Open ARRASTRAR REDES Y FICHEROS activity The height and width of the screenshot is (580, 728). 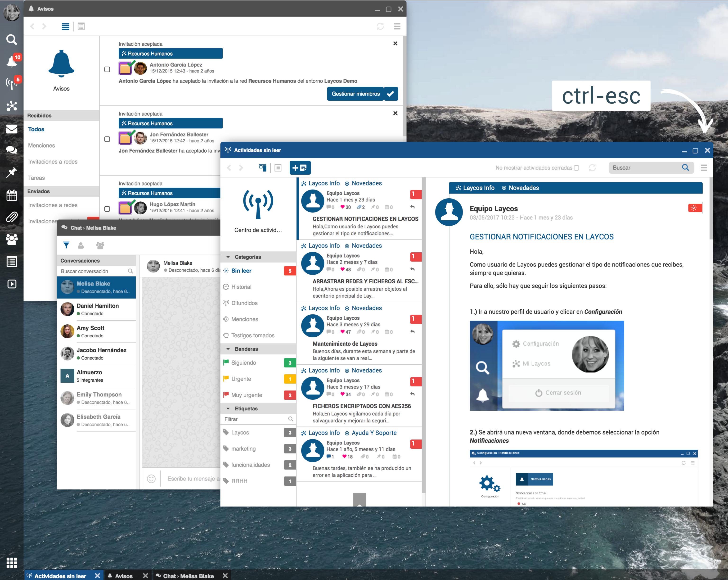[359, 271]
